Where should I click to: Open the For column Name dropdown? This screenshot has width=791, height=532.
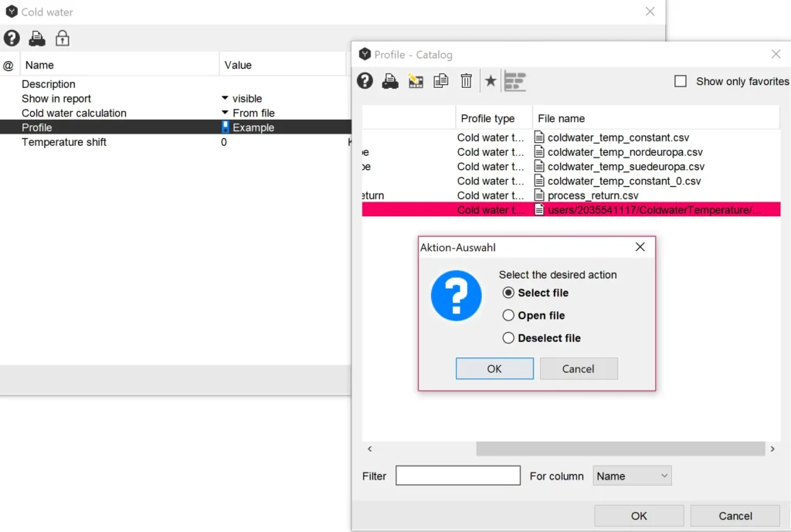pos(632,476)
